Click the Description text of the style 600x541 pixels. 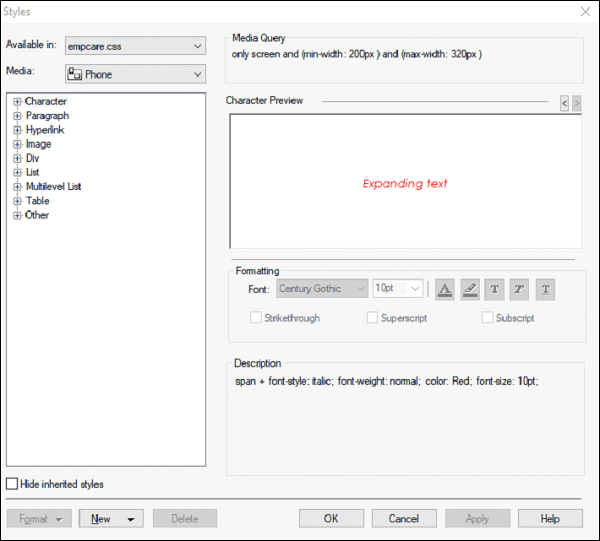coord(387,381)
